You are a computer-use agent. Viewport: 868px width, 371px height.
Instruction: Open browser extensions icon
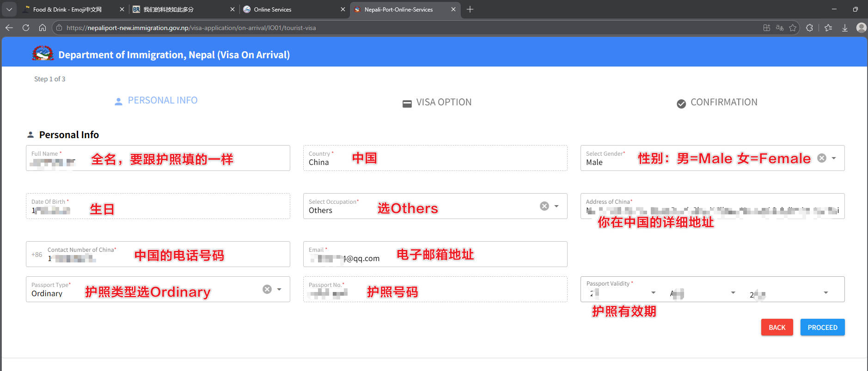(810, 28)
